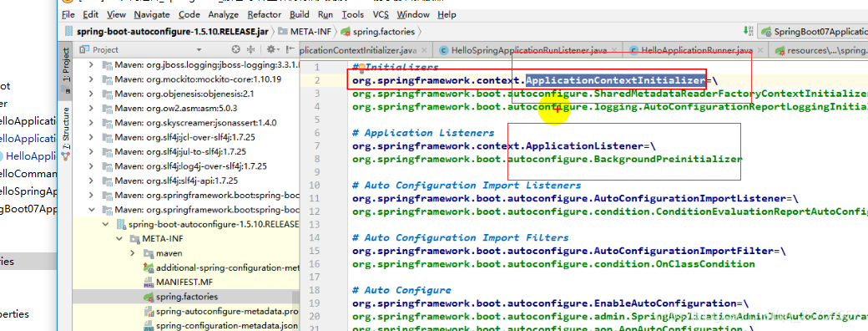The image size is (868, 331).
Task: Click the maven folder icon in tree
Action: [x=148, y=252]
